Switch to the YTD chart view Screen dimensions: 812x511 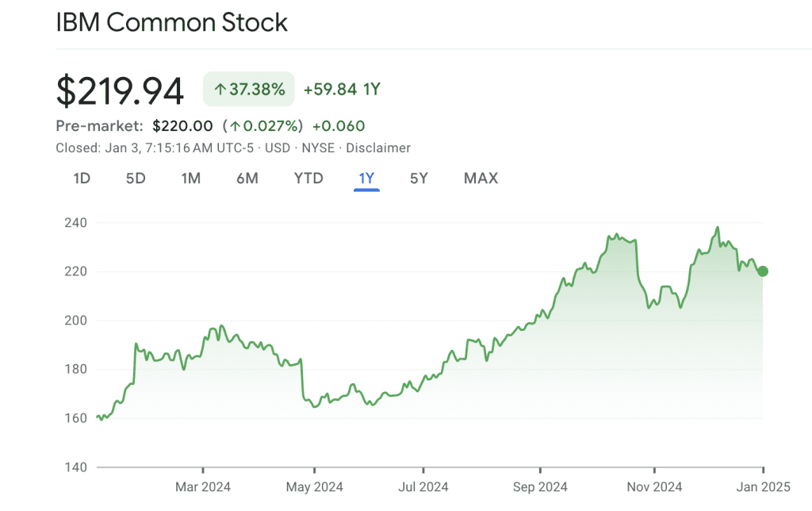coord(308,178)
